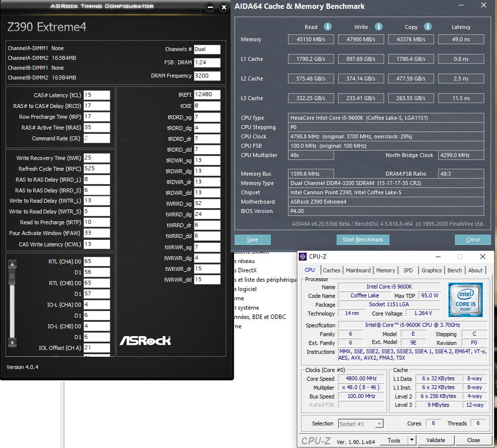Select the CPU tab in CPU-Z
The image size is (497, 448).
tap(310, 270)
